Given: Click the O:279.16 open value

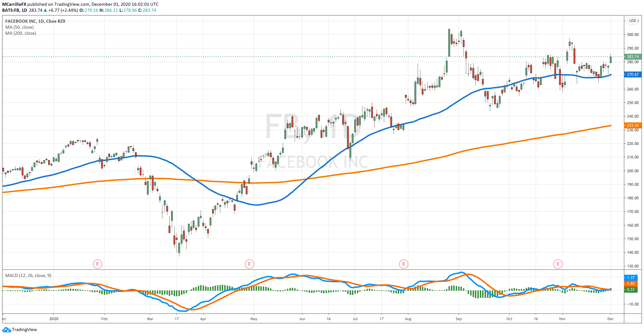Looking at the screenshot, I should coord(89,10).
